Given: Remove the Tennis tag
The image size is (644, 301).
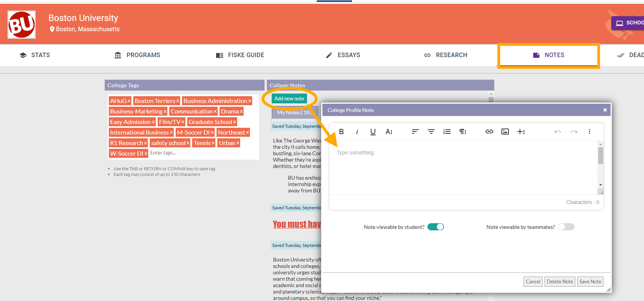Looking at the screenshot, I should click(x=213, y=143).
